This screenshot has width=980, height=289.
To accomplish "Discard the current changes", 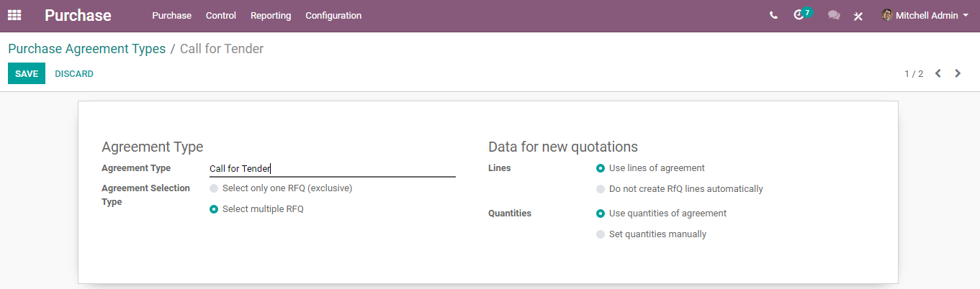I will point(74,73).
